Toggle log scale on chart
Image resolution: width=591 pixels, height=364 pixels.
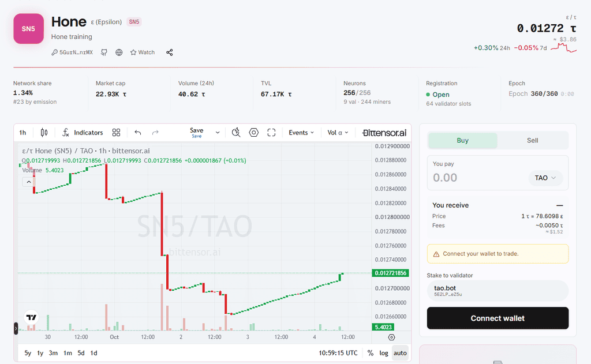384,353
